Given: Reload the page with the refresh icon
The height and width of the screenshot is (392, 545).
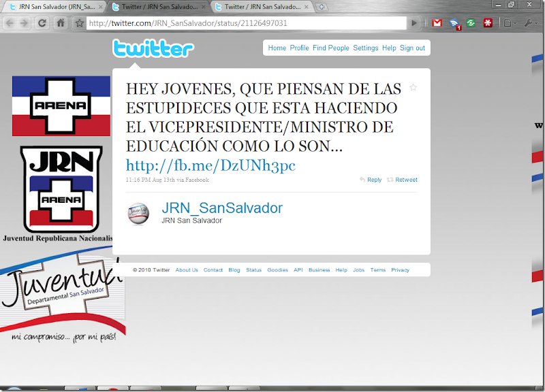Looking at the screenshot, I should point(42,23).
